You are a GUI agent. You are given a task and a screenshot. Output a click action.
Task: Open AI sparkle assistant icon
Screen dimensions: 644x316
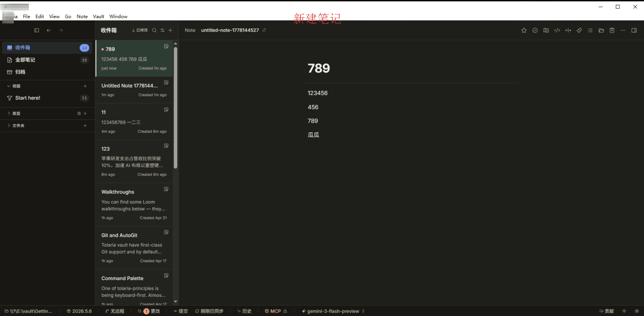(579, 30)
